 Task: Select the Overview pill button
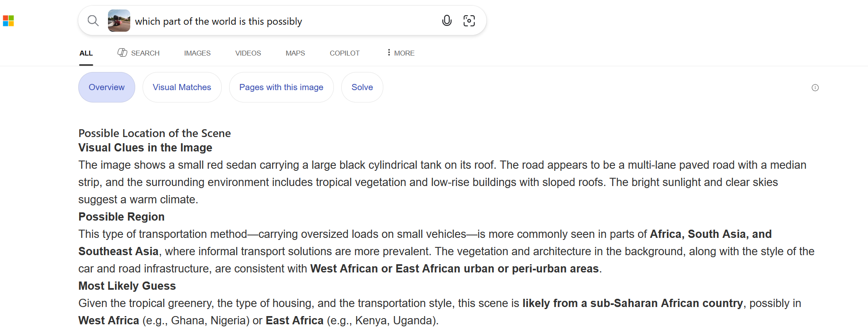point(106,87)
